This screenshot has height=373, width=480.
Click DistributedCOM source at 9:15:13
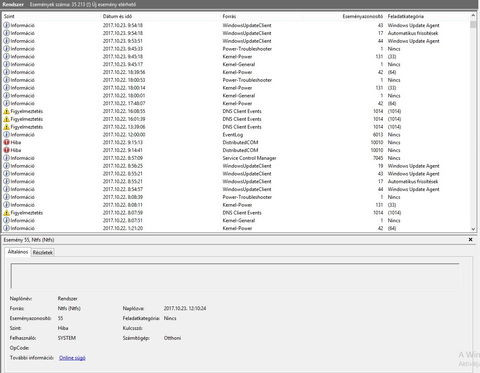(240, 142)
